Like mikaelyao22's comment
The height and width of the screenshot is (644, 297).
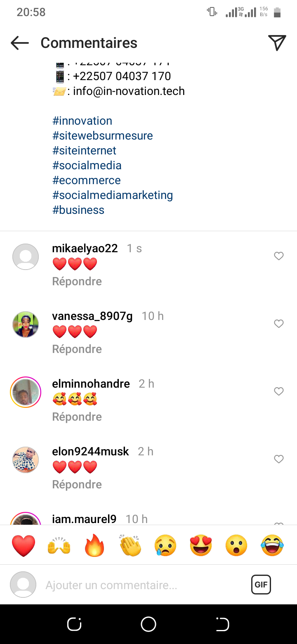click(x=279, y=256)
